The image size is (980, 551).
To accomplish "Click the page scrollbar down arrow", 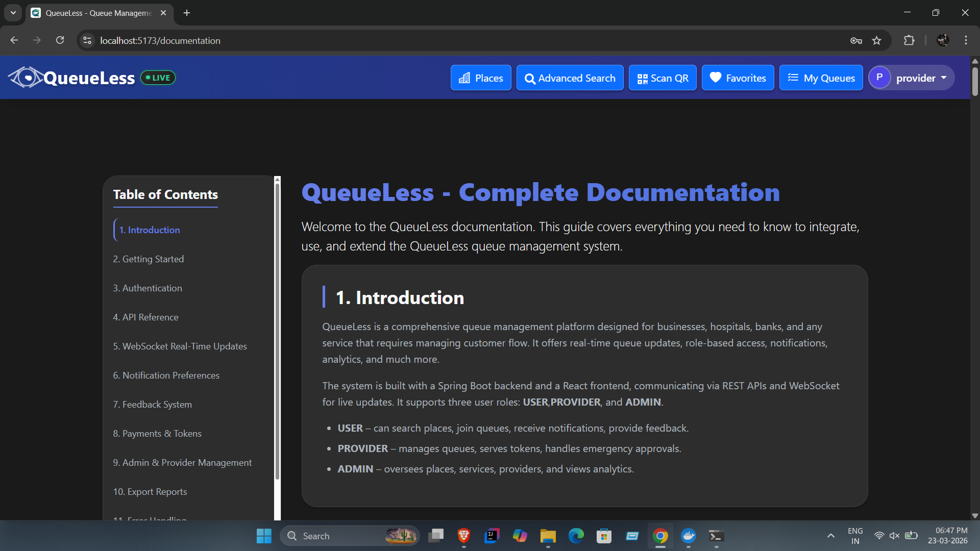I will pos(975,516).
